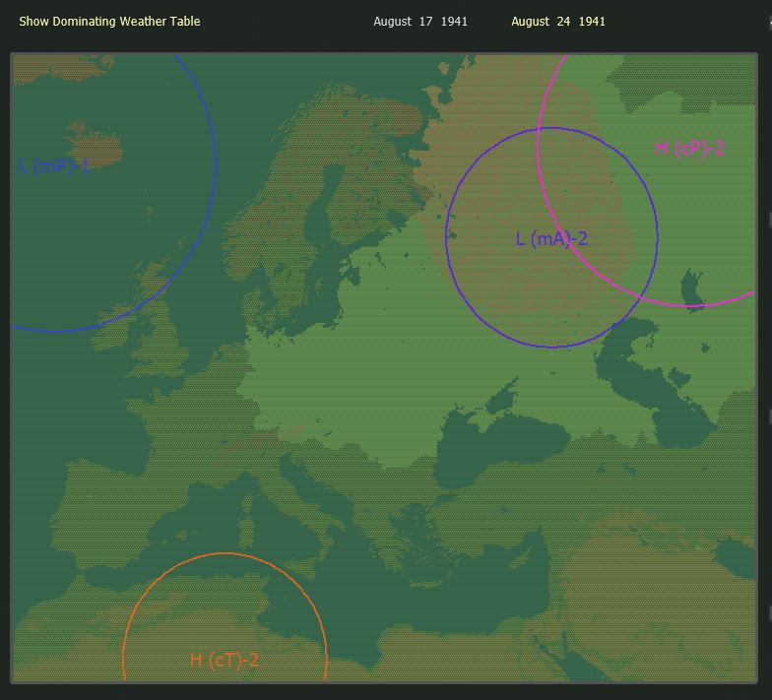
Task: Click the L (mP)-1 low pressure label
Action: pos(54,166)
